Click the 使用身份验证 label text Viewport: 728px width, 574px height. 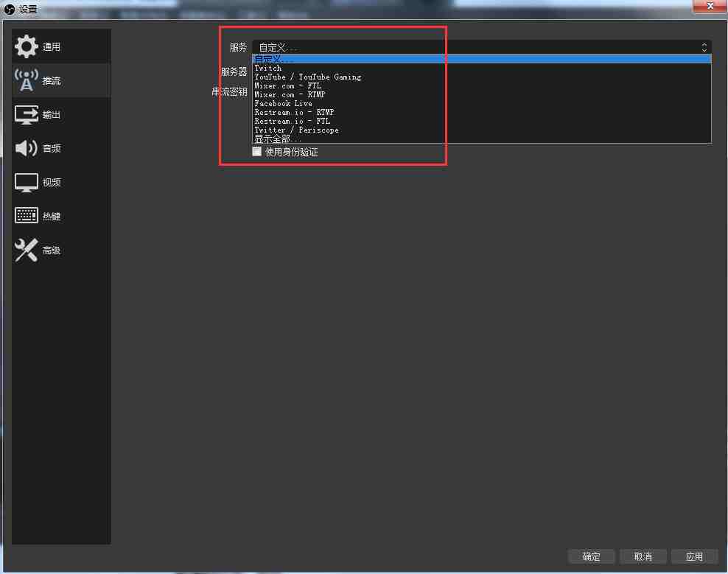pyautogui.click(x=292, y=152)
